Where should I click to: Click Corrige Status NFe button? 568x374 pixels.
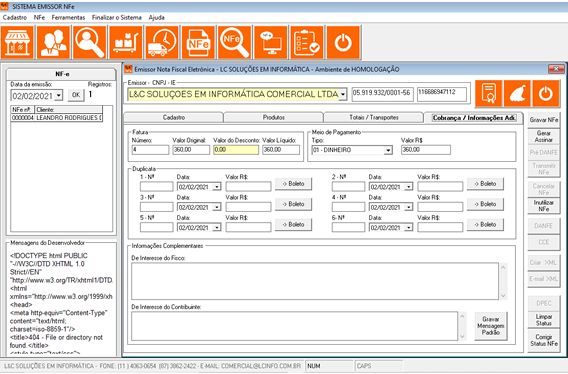[x=544, y=340]
